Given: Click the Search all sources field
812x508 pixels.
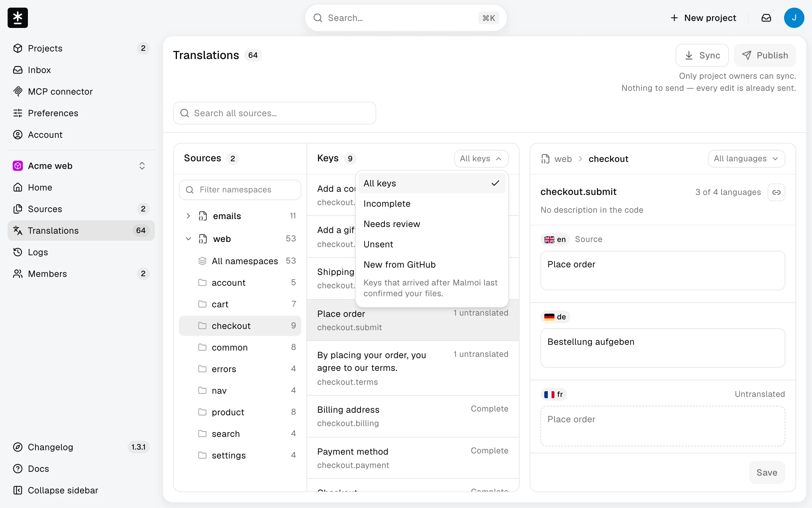Looking at the screenshot, I should pyautogui.click(x=274, y=113).
